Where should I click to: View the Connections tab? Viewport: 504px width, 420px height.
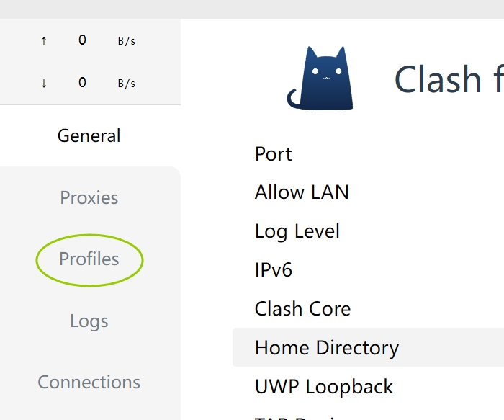coord(89,382)
